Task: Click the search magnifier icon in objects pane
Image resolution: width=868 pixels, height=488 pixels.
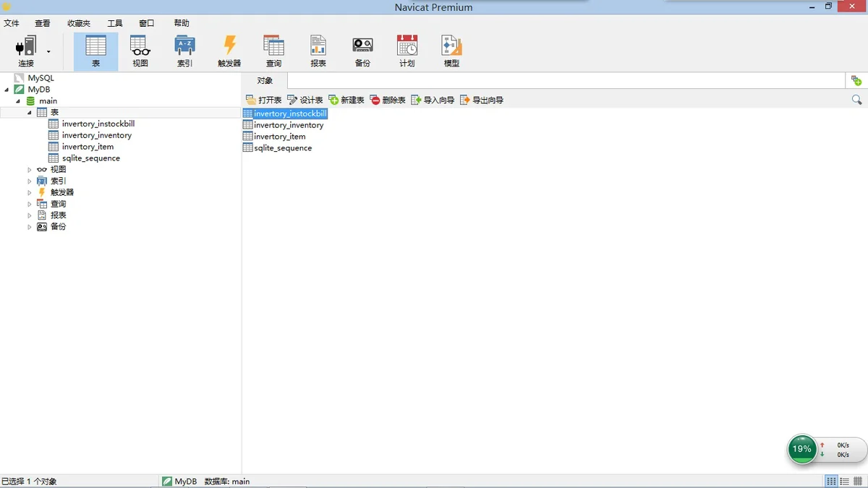Action: [857, 100]
